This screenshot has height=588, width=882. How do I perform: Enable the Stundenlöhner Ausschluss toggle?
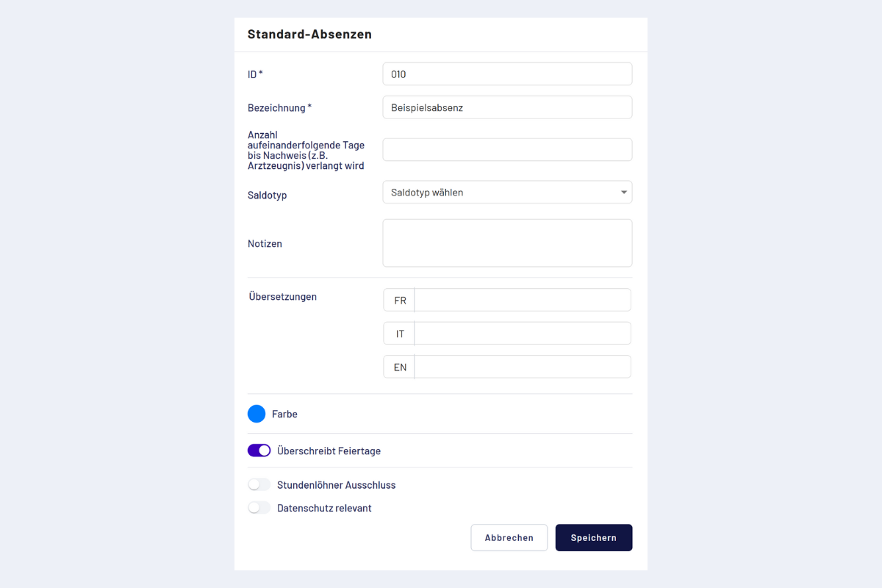coord(259,485)
